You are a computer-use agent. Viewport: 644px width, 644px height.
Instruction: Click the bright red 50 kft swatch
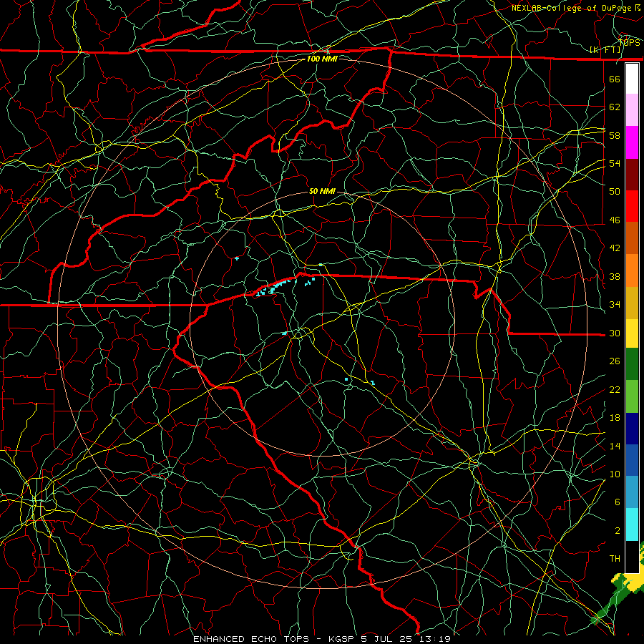click(632, 206)
